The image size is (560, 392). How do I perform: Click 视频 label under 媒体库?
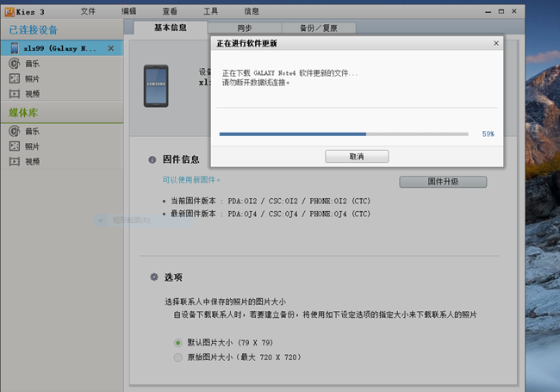pyautogui.click(x=32, y=162)
